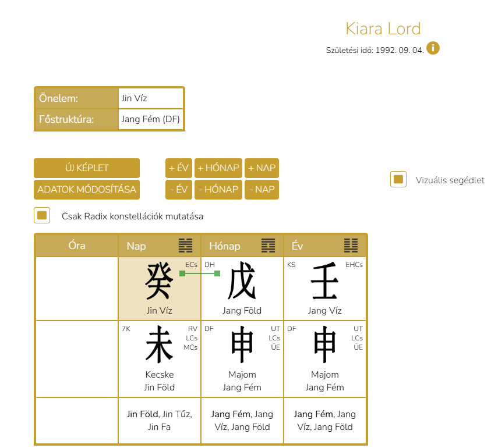Decrease month with - HÓNAP button
Viewport: 491px width, 448px height.
point(218,189)
